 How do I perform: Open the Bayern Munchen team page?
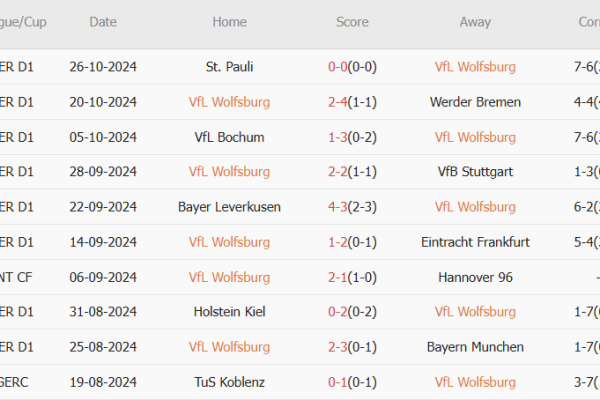(x=475, y=347)
